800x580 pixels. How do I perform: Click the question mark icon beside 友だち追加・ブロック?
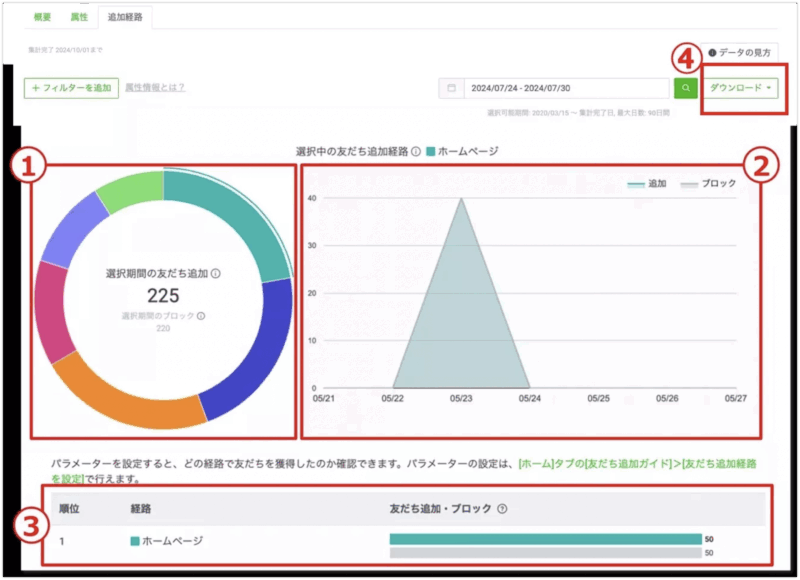click(501, 508)
